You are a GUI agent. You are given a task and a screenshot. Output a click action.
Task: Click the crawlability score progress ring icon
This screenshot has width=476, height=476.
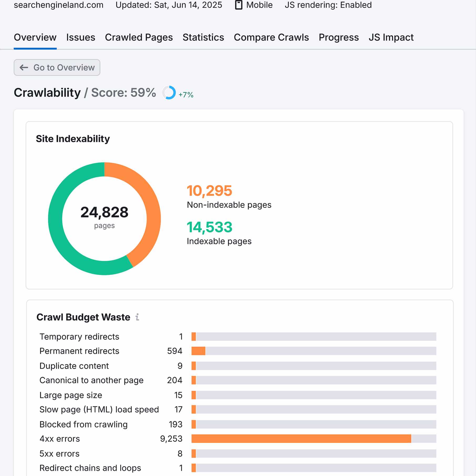(169, 93)
